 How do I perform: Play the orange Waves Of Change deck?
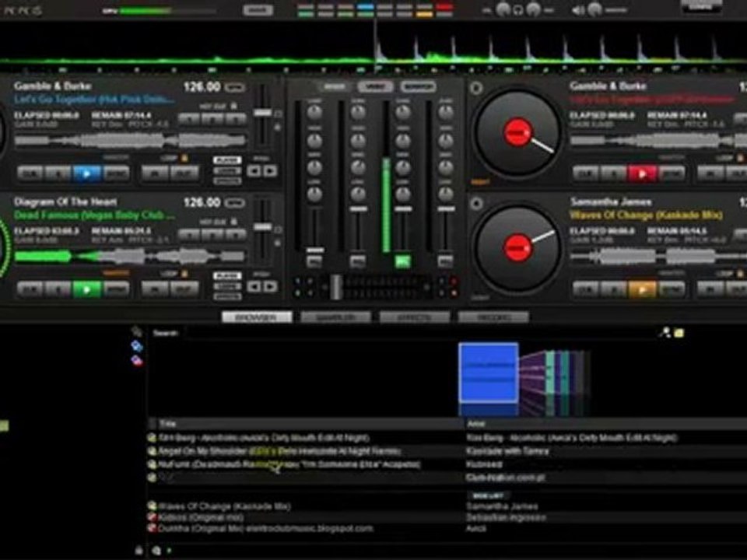click(642, 289)
